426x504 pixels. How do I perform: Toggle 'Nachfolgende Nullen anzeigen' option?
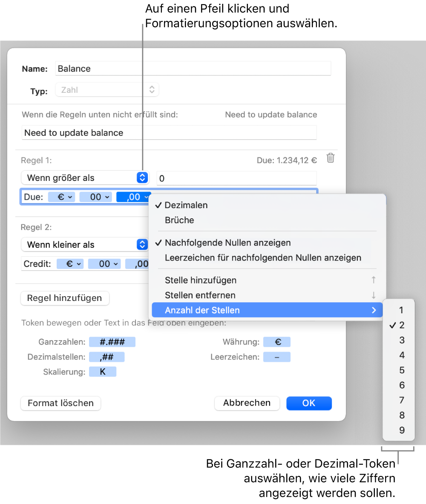(267, 243)
